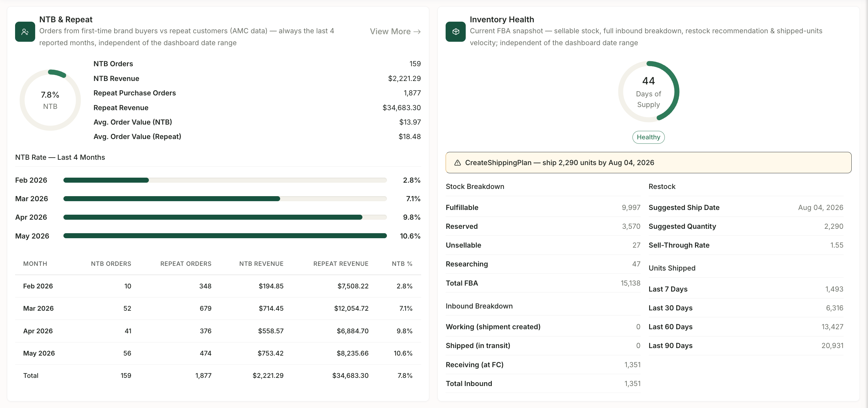The image size is (868, 408).
Task: Click the 7.8% NTB donut chart
Action: (x=50, y=100)
